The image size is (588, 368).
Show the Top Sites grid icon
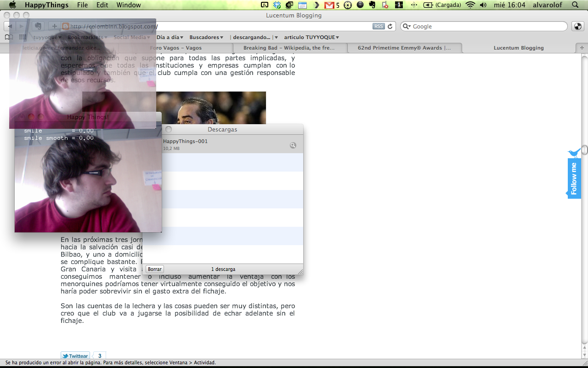[x=23, y=37]
